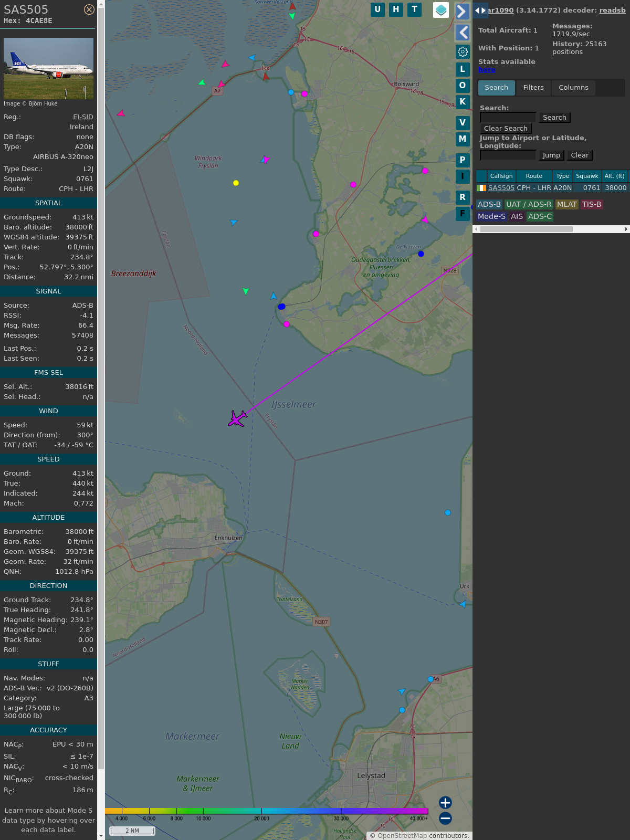Zoom in with the plus button

[445, 803]
